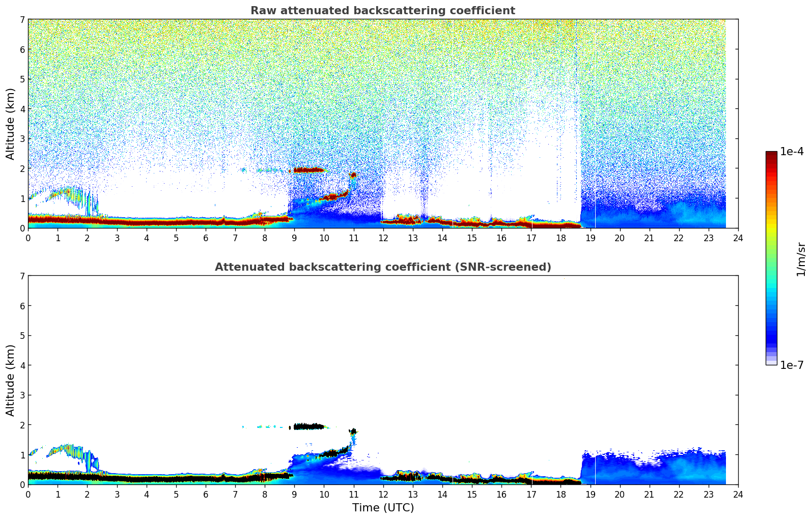The width and height of the screenshot is (812, 519).
Task: Click the "Raw attenuated backscattering coefficient" title
Action: [382, 11]
